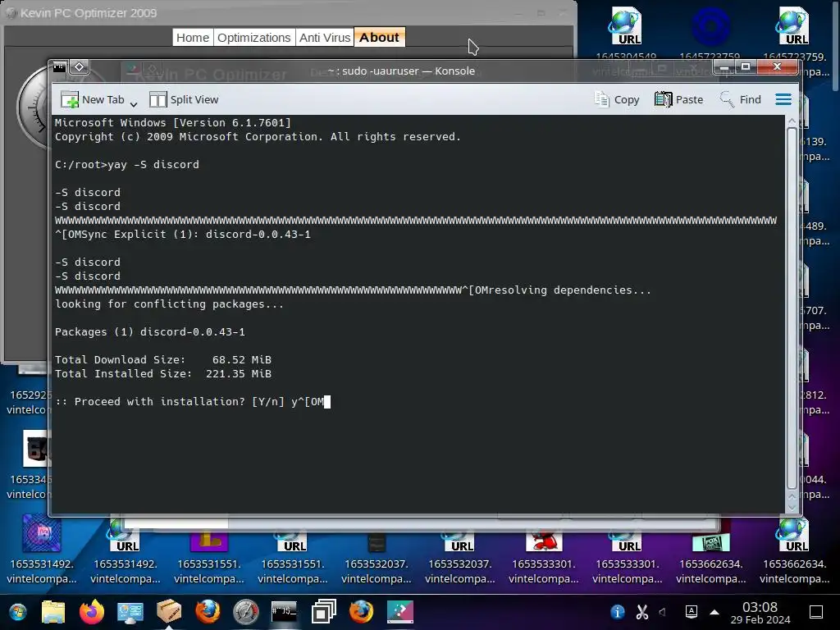Open a New Tab in Konsole
The image size is (840, 630).
(93, 99)
